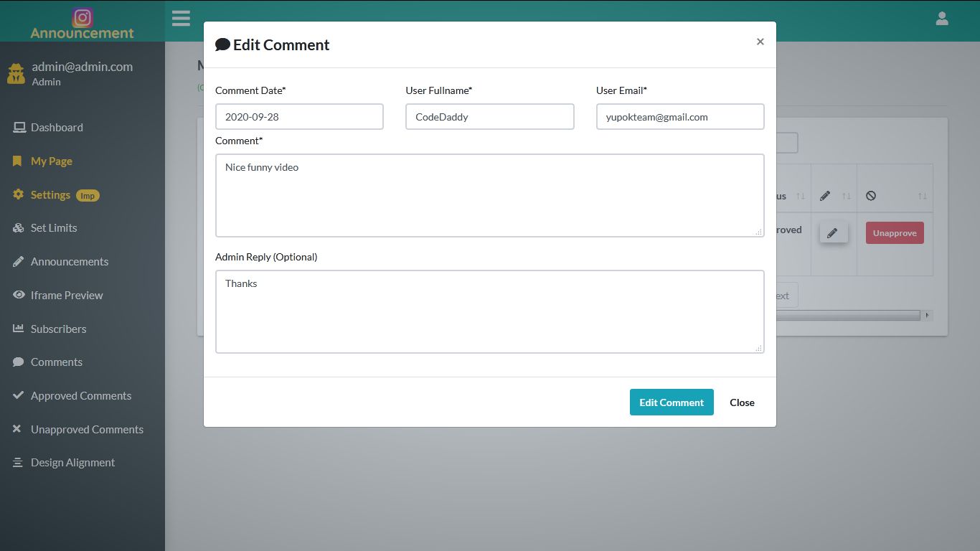The image size is (980, 551).
Task: Click the pencil edit icon in the comment row
Action: [x=833, y=232]
